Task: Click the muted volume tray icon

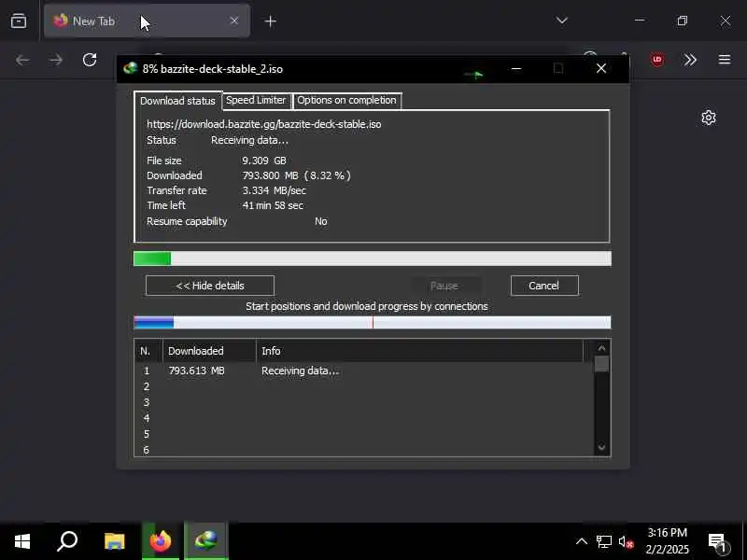Action: point(626,541)
